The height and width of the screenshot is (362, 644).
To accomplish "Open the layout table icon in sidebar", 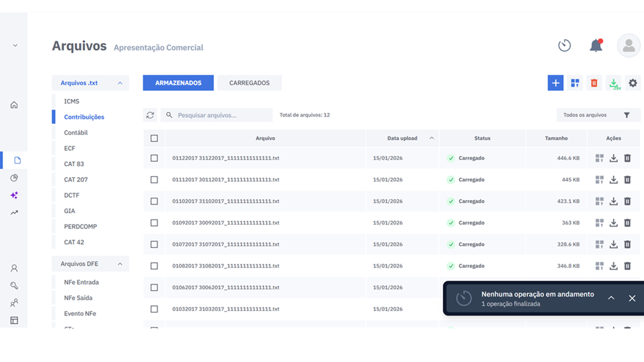I will click(14, 320).
